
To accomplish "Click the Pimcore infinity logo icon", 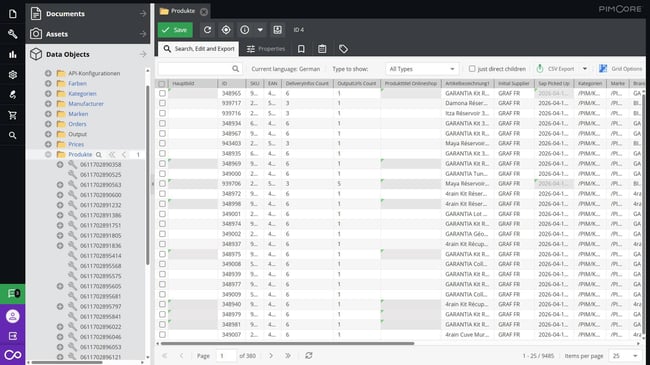I will tap(13, 355).
